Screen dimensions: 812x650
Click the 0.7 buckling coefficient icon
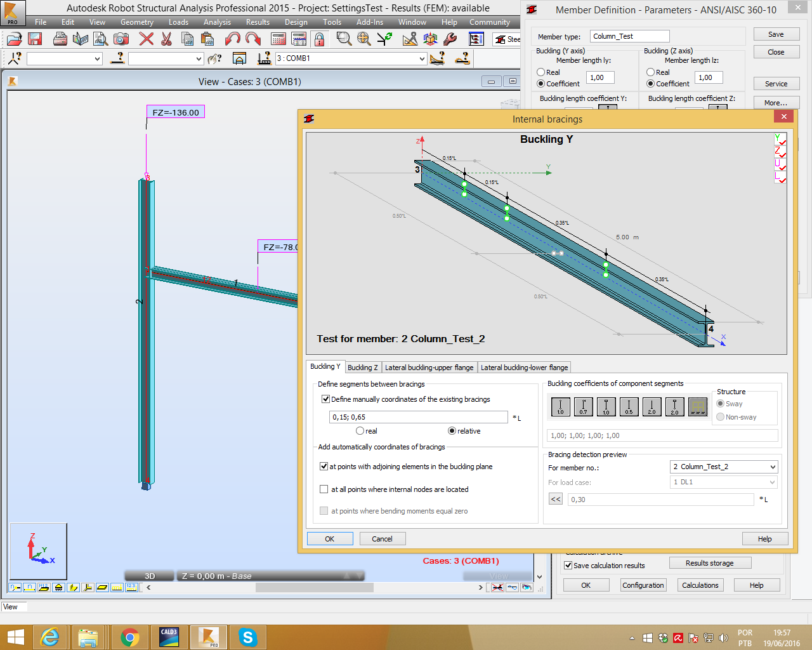(583, 407)
